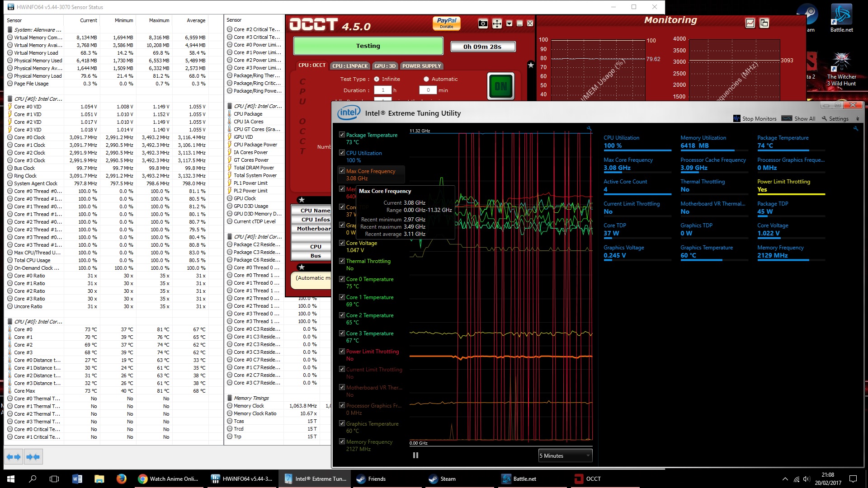Click Show All in Intel XTU
The height and width of the screenshot is (488, 868).
798,118
